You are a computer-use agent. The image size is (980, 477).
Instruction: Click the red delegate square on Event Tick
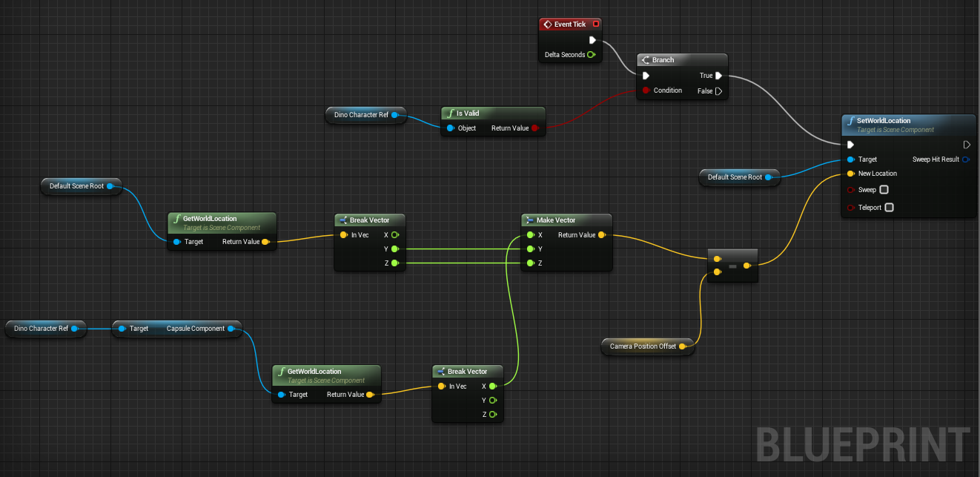coord(595,24)
